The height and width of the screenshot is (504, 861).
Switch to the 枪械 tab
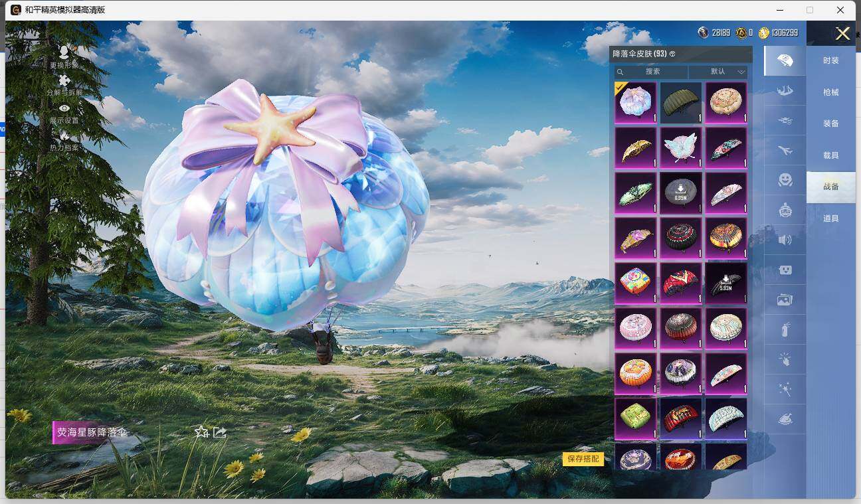[830, 92]
